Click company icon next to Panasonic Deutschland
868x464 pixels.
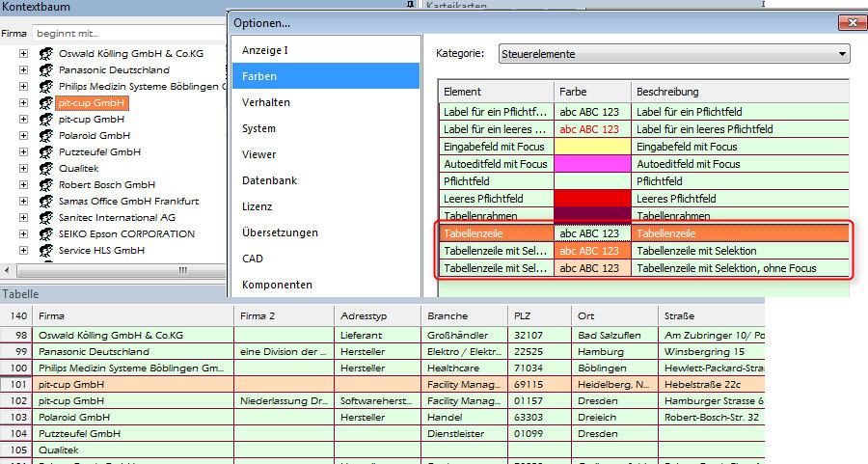click(x=46, y=70)
